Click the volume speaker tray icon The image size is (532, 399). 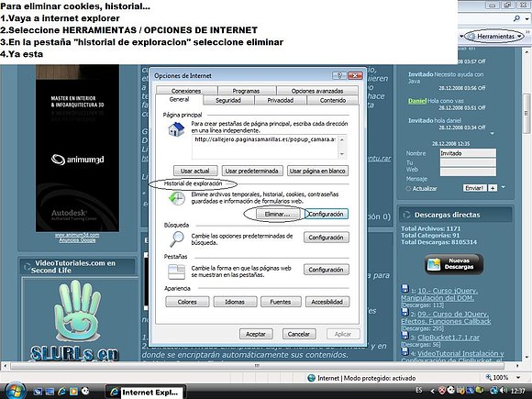coord(504,390)
